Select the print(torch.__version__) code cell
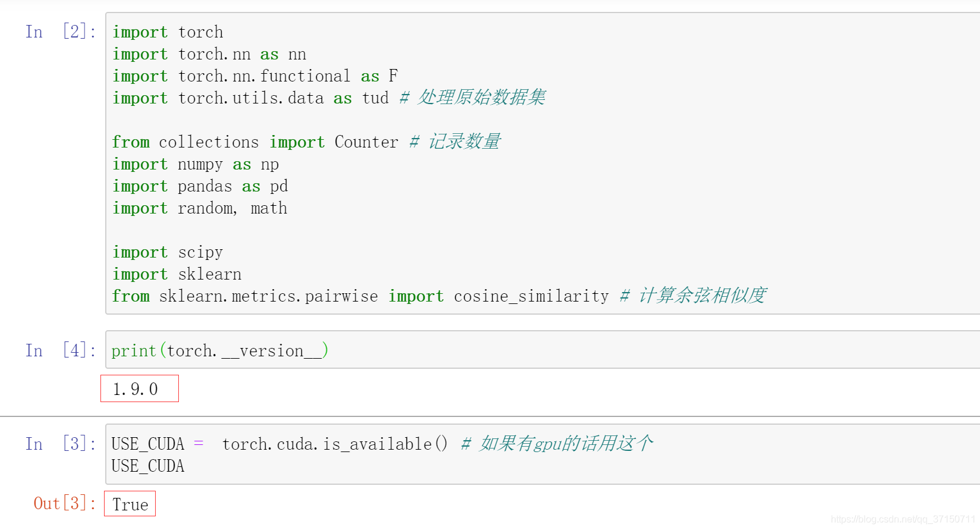 tap(220, 351)
